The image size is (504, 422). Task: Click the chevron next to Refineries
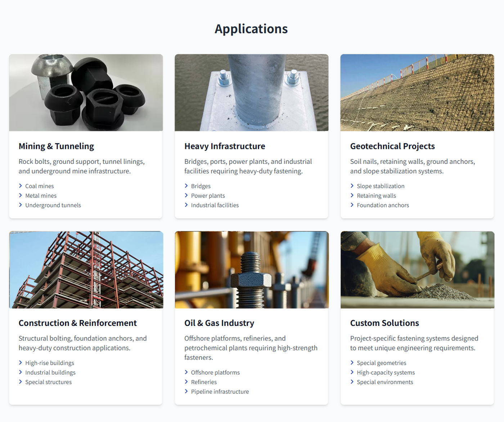186,382
